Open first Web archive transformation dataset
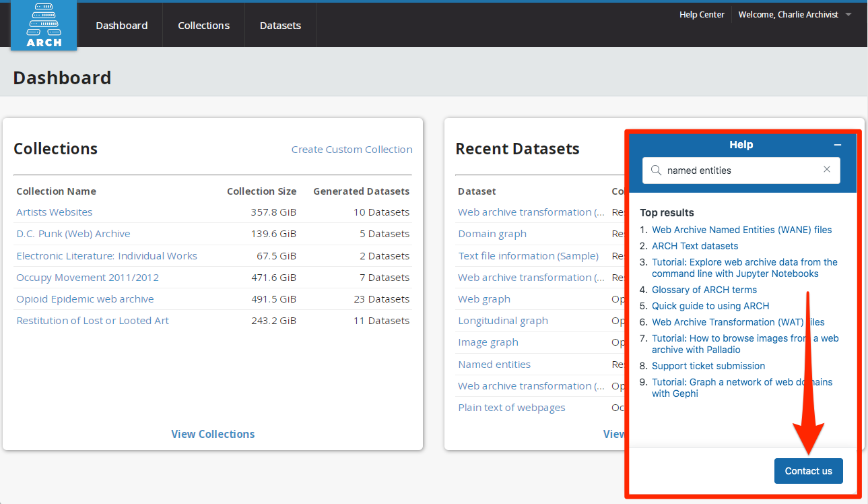Screen dimensions: 868x504 [x=531, y=212]
